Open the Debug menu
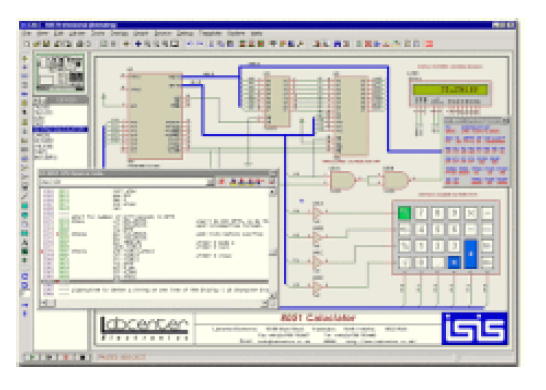Screen dimensions: 546x390 click(185, 34)
